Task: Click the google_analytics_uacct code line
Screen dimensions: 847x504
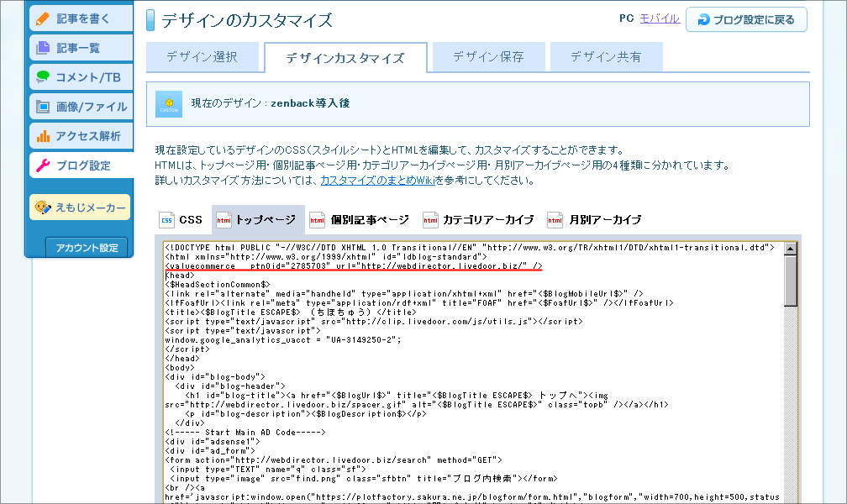Action: click(283, 340)
